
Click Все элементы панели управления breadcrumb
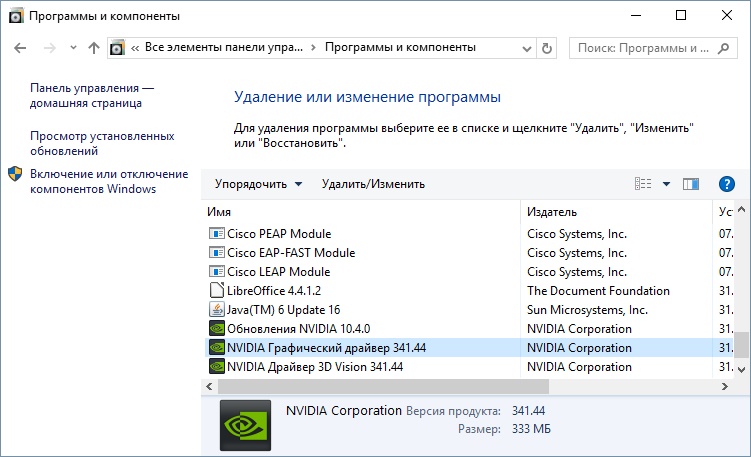pyautogui.click(x=224, y=47)
